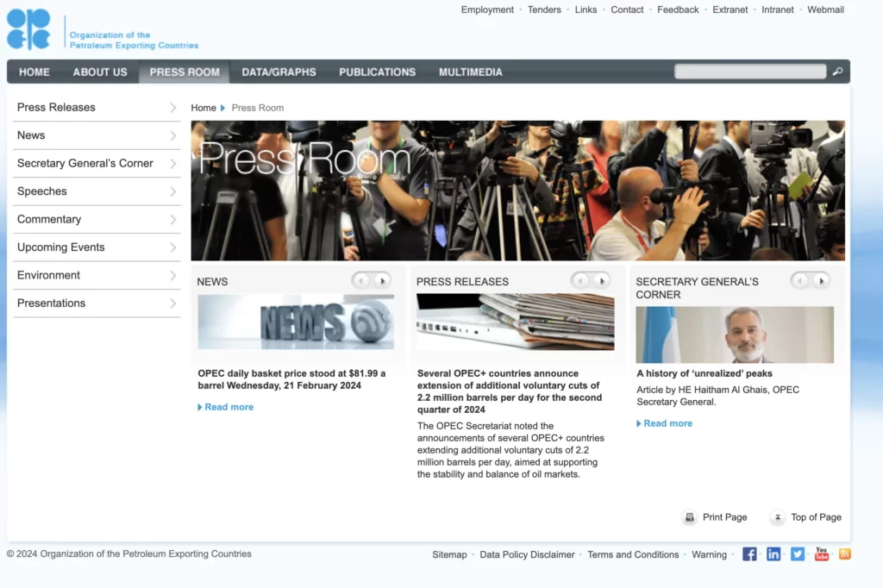
Task: Open Secretary General portrait thumbnail
Action: pyautogui.click(x=735, y=335)
